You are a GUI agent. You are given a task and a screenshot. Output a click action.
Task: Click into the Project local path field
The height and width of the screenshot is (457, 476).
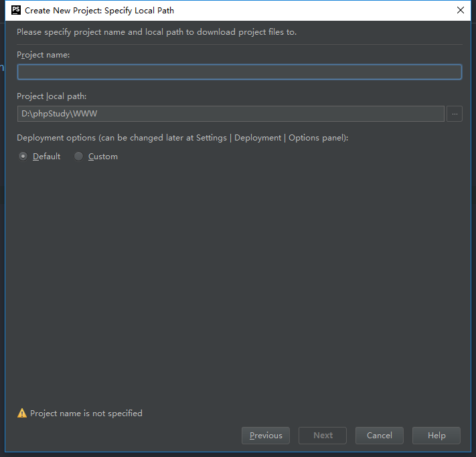231,114
